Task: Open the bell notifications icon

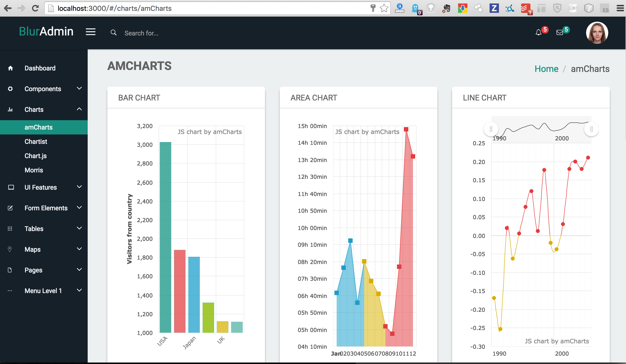Action: click(538, 33)
